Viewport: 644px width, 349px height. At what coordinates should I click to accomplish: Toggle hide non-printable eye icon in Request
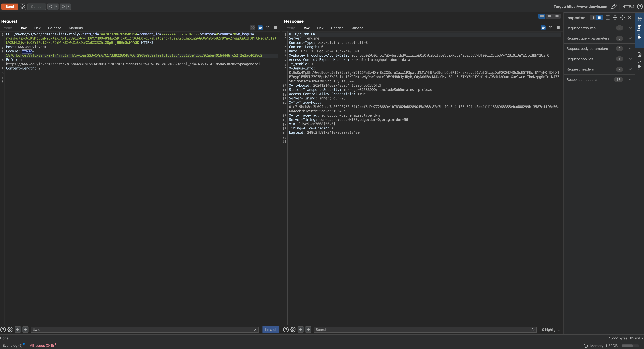coord(253,27)
